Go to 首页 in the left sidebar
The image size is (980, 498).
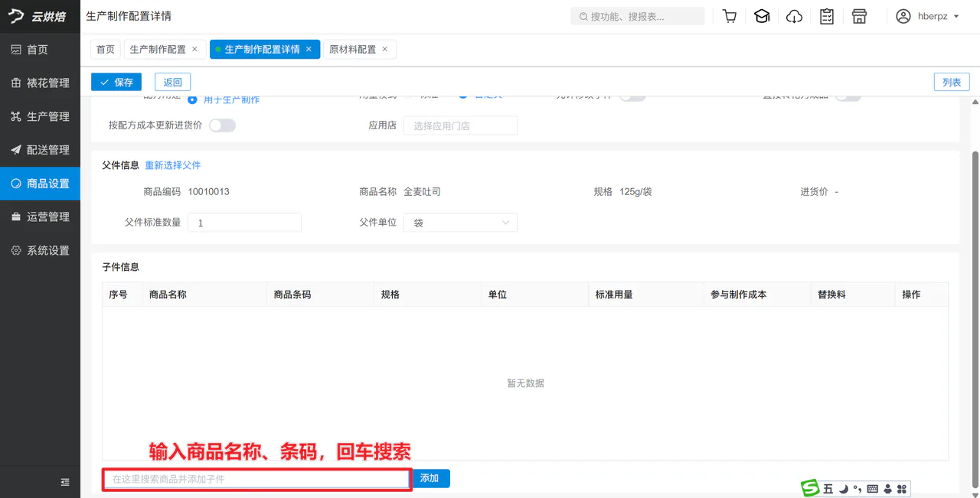40,50
